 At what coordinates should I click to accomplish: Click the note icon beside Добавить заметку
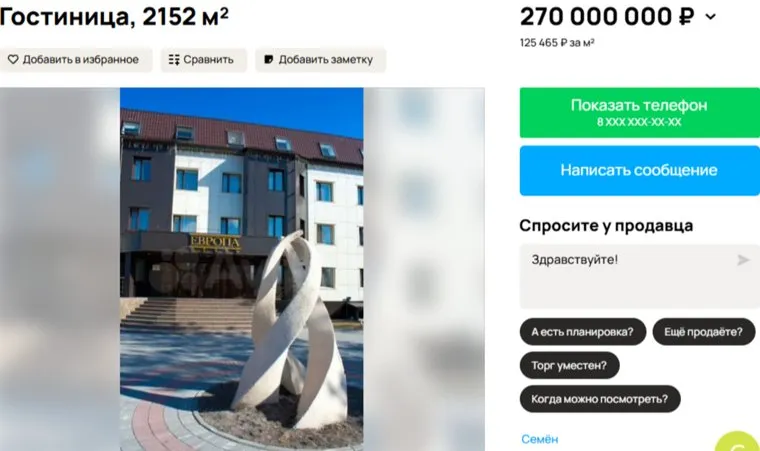(269, 60)
